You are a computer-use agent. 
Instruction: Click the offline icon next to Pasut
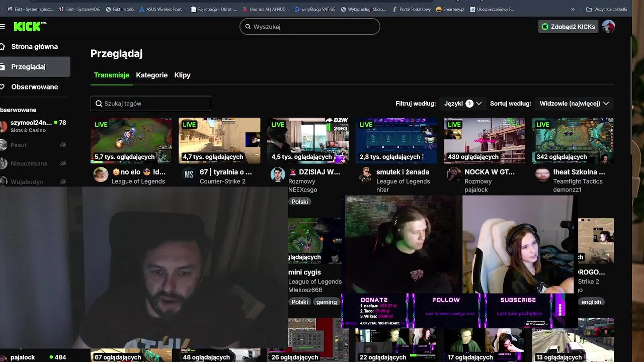tap(63, 145)
